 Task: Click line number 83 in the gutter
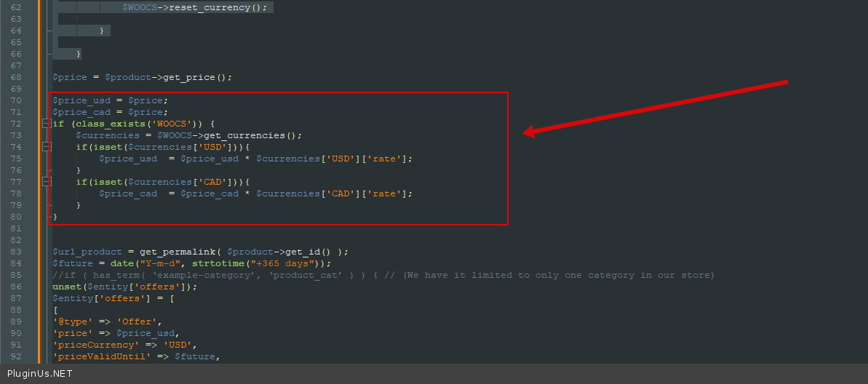(x=36, y=252)
